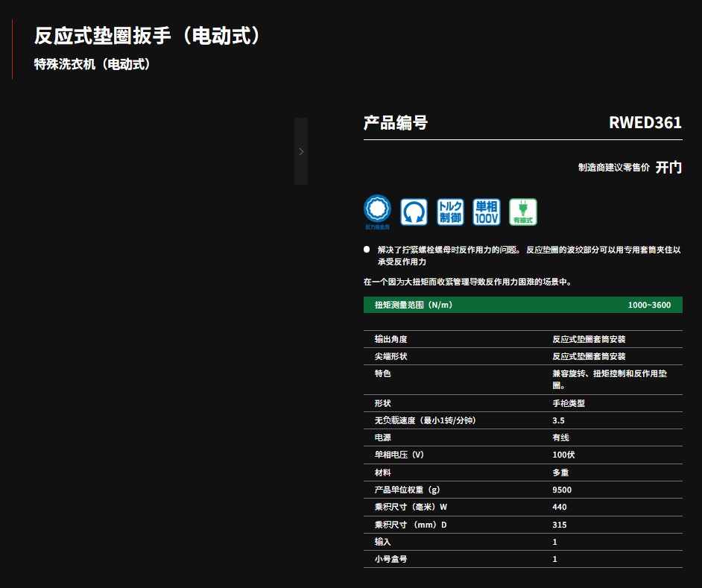Click the 100伏 voltage value
Viewport: 702px width, 588px height.
click(563, 455)
